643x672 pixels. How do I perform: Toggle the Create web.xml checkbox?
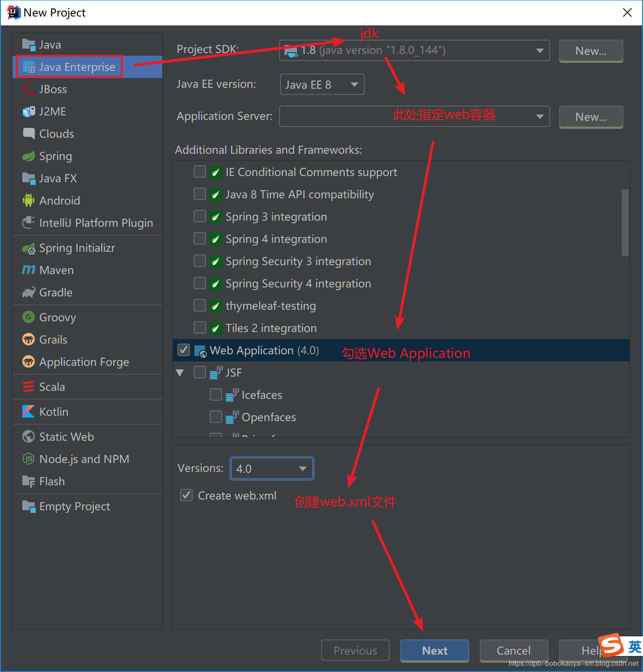tap(186, 495)
